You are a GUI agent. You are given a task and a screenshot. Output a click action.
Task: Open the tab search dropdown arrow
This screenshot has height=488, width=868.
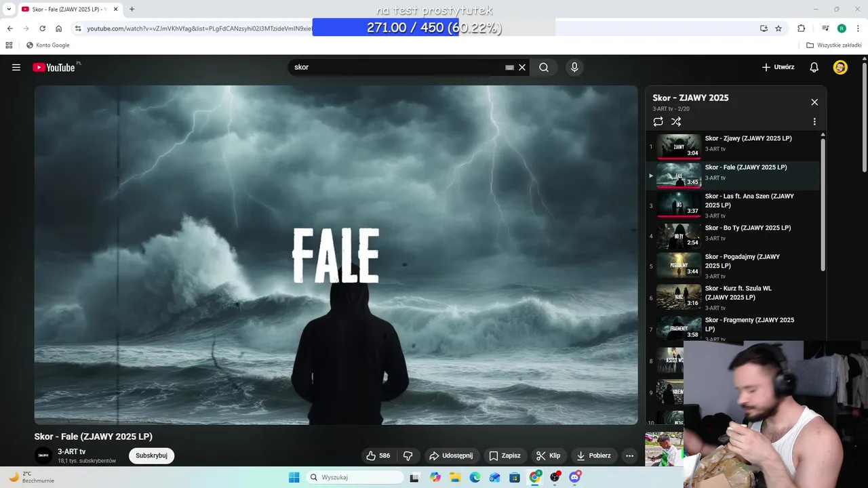[x=9, y=9]
